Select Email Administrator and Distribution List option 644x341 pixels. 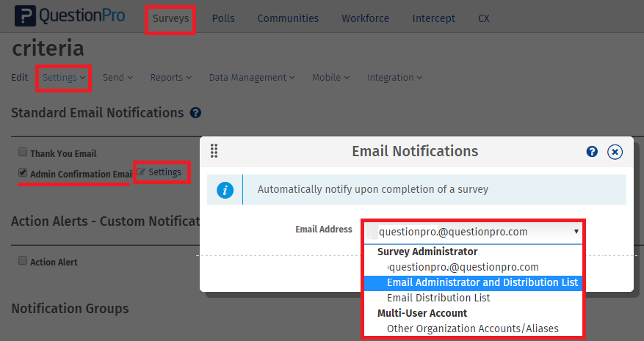[x=482, y=282]
